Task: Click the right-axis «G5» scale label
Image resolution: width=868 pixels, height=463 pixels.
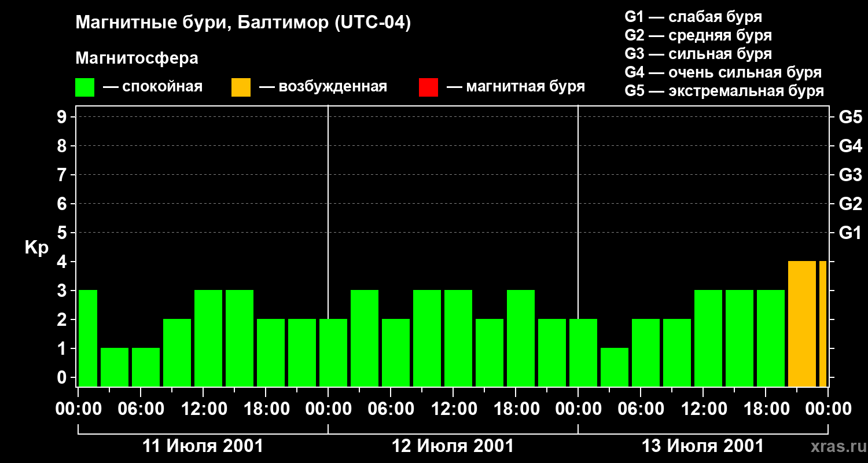Action: click(x=851, y=117)
